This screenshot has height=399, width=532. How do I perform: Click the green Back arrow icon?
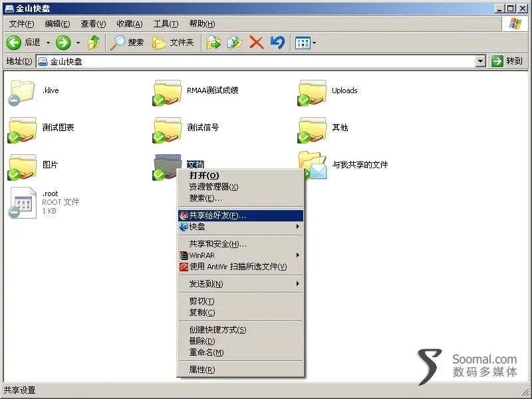click(14, 43)
